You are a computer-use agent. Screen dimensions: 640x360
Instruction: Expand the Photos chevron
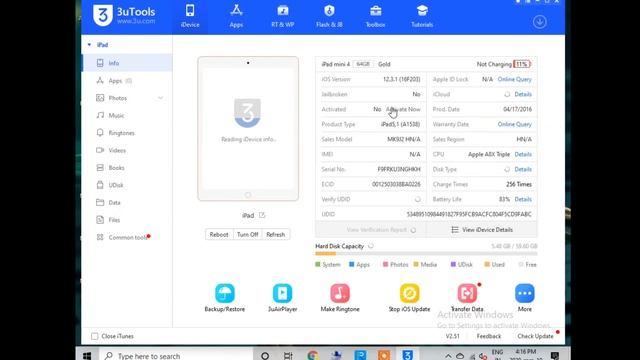tap(160, 98)
